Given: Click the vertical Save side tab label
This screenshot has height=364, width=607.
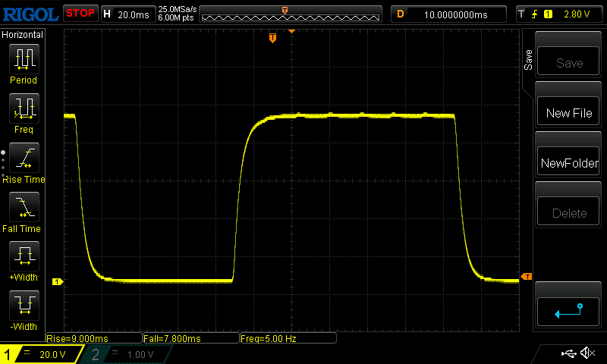Looking at the screenshot, I should [x=528, y=60].
